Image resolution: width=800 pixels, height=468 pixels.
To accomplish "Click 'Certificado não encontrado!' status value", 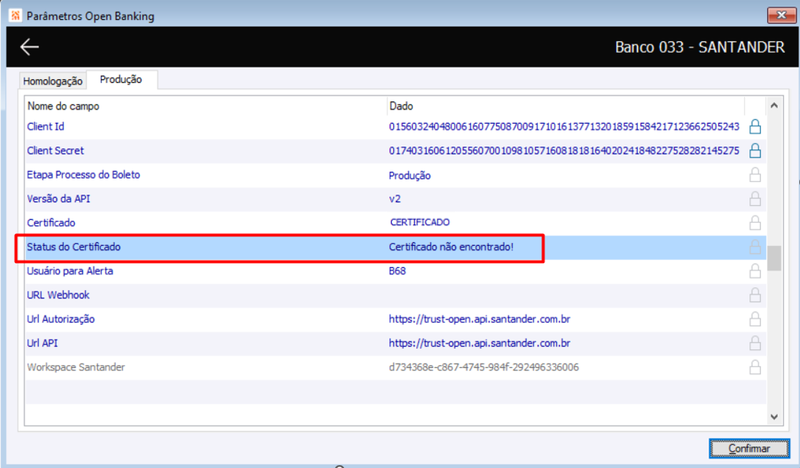I will 451,247.
